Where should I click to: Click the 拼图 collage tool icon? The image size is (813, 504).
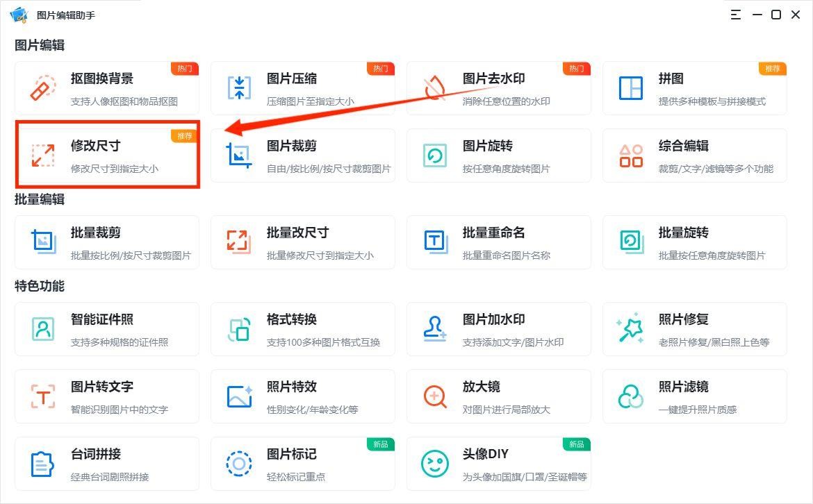coord(630,87)
